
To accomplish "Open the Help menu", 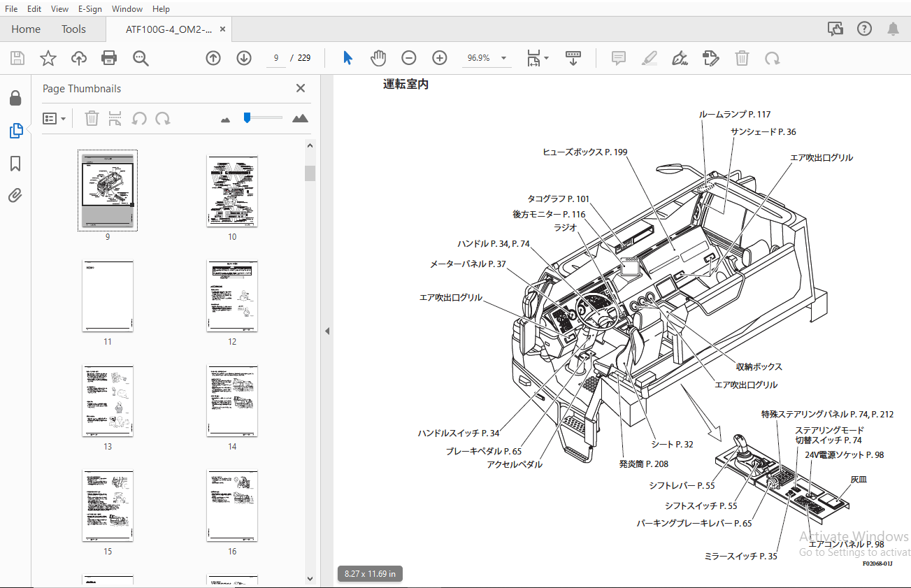I will (161, 9).
